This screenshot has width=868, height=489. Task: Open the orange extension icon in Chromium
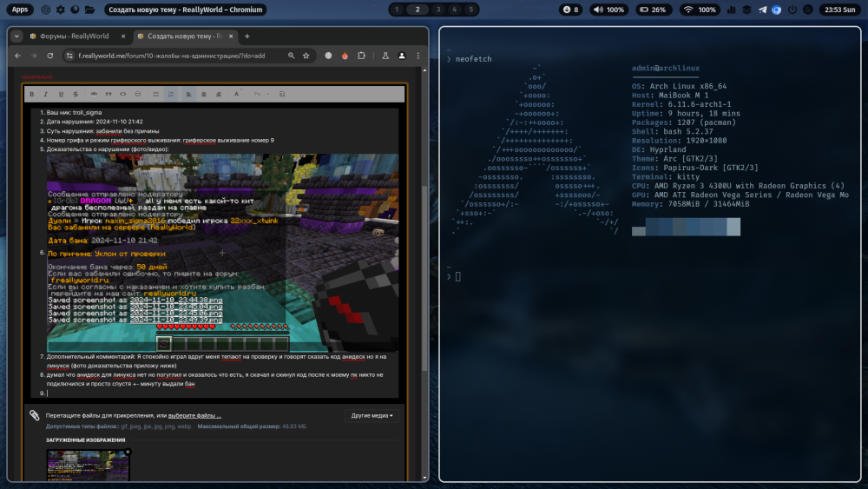click(x=345, y=56)
